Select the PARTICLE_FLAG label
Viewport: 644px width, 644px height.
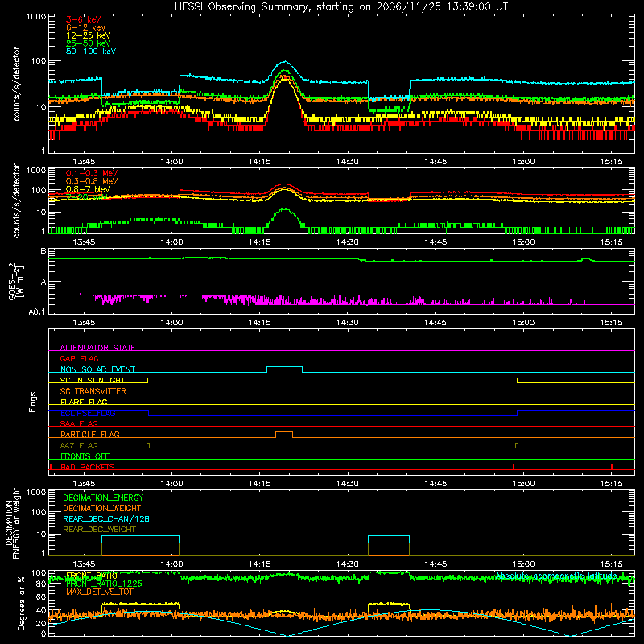(90, 434)
